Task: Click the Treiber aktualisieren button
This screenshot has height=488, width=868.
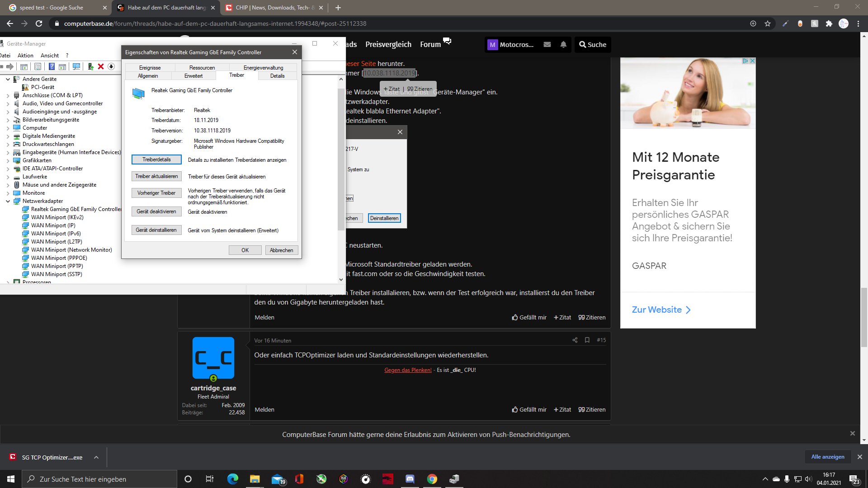Action: point(156,176)
